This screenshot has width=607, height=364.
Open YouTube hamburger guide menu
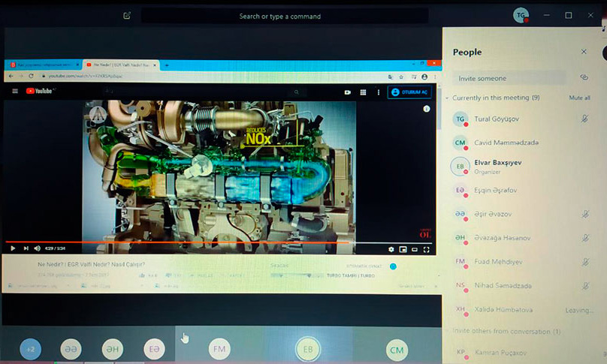point(14,92)
